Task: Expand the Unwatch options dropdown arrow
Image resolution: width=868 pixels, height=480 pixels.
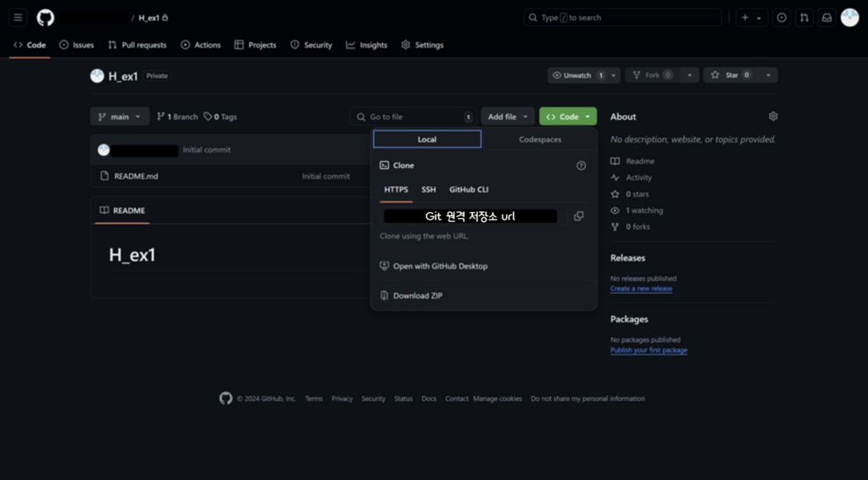Action: (614, 75)
